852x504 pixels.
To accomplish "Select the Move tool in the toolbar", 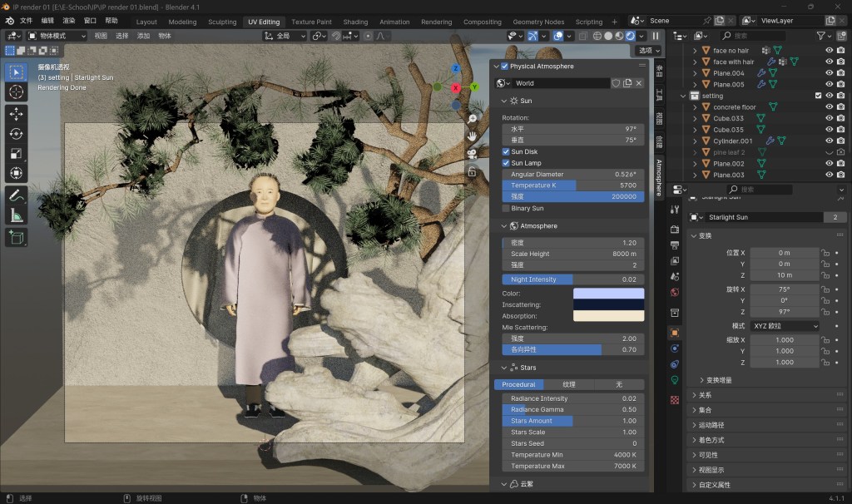I will [x=17, y=113].
